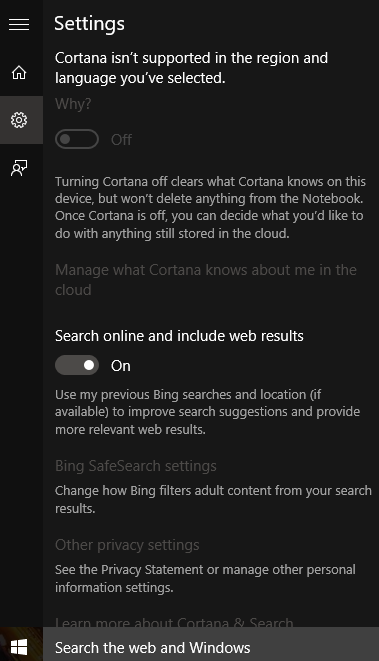Viewport: 379px width, 661px height.
Task: Expand the hamburger navigation menu
Action: (19, 24)
